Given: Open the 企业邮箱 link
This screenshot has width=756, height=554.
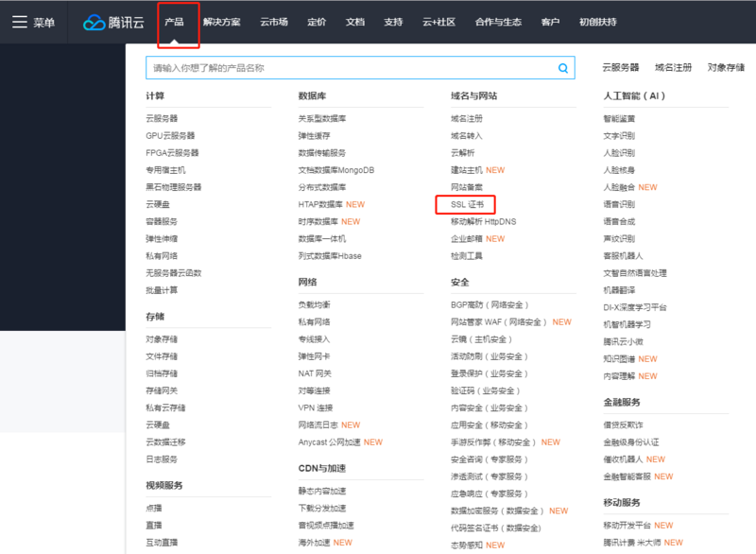Looking at the screenshot, I should point(466,238).
